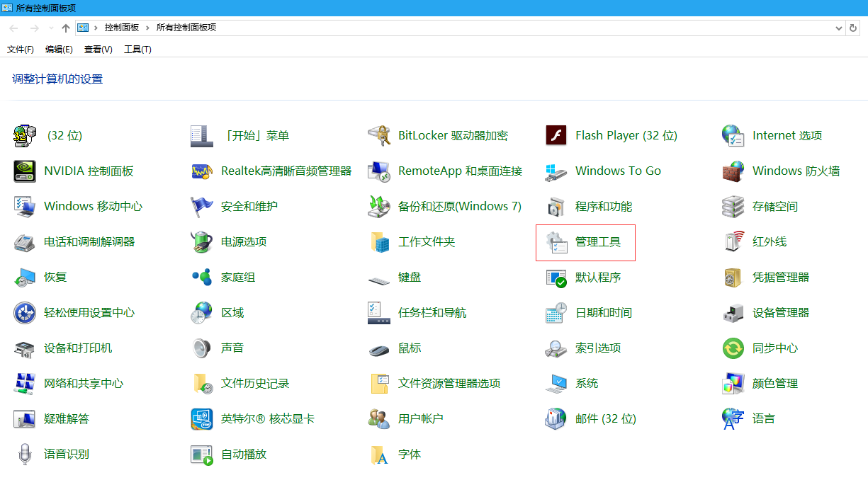
Task: Open the 声音 speaker icon
Action: pyautogui.click(x=202, y=348)
